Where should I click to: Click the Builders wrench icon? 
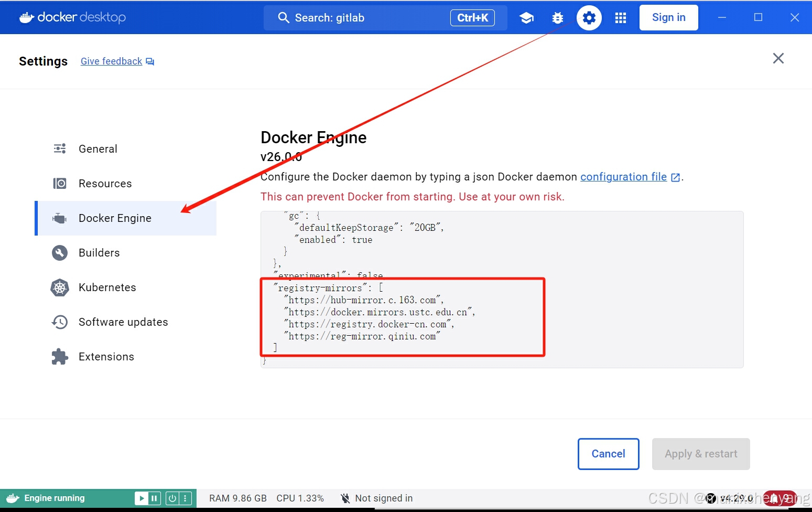(60, 253)
